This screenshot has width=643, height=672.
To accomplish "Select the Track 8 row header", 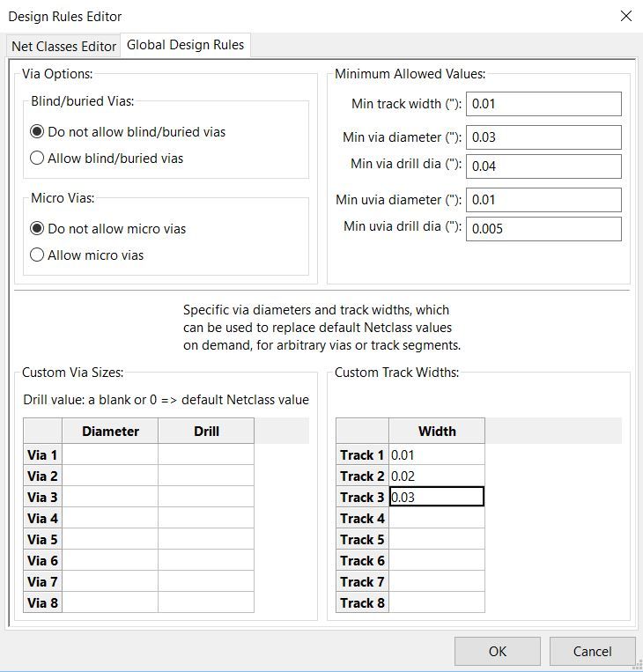I will pos(362,602).
